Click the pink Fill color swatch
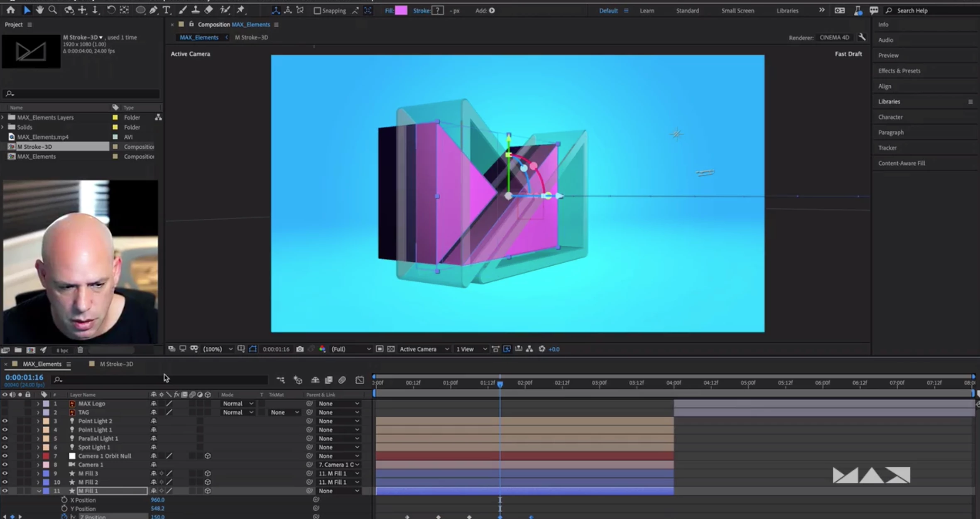The height and width of the screenshot is (519, 980). 401,11
